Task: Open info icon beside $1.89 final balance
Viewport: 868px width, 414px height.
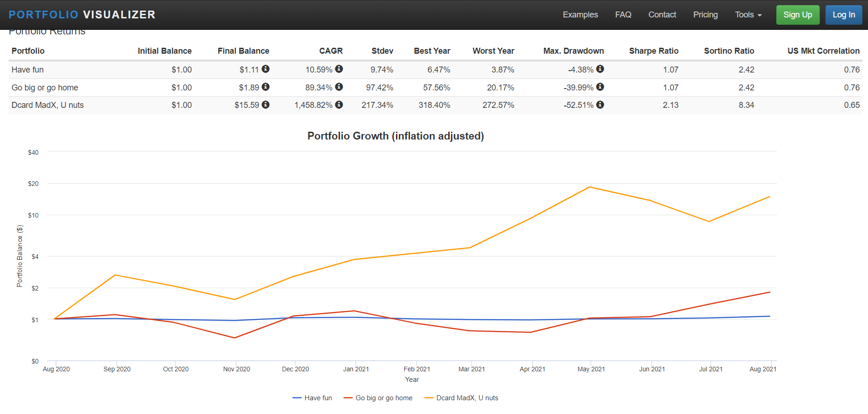Action: [266, 87]
